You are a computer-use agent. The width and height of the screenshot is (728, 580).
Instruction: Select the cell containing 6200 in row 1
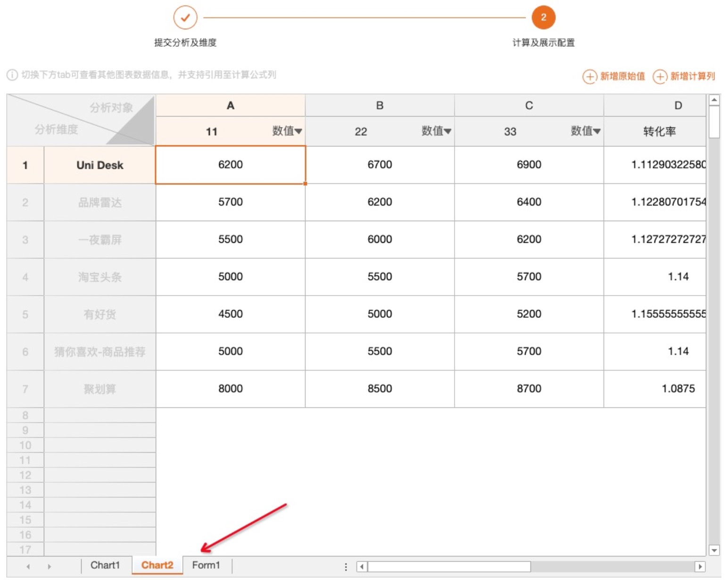coord(231,165)
